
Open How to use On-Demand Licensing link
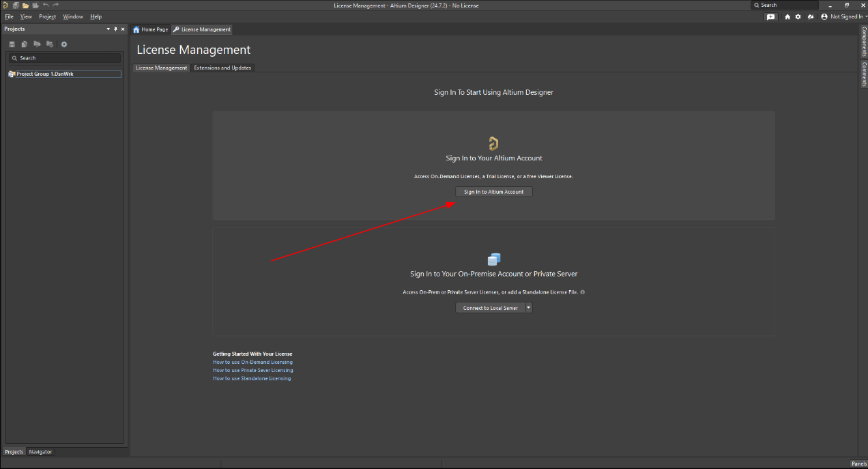(x=252, y=362)
